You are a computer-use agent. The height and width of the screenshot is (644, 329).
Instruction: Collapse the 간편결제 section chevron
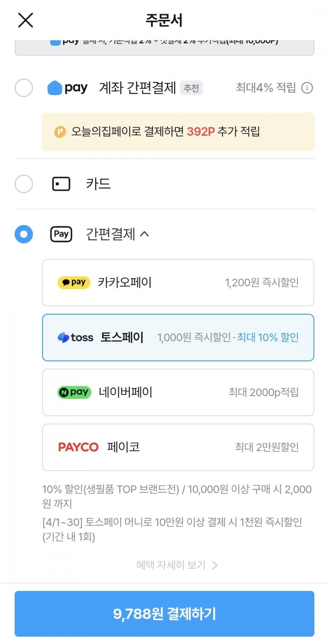[x=145, y=234]
